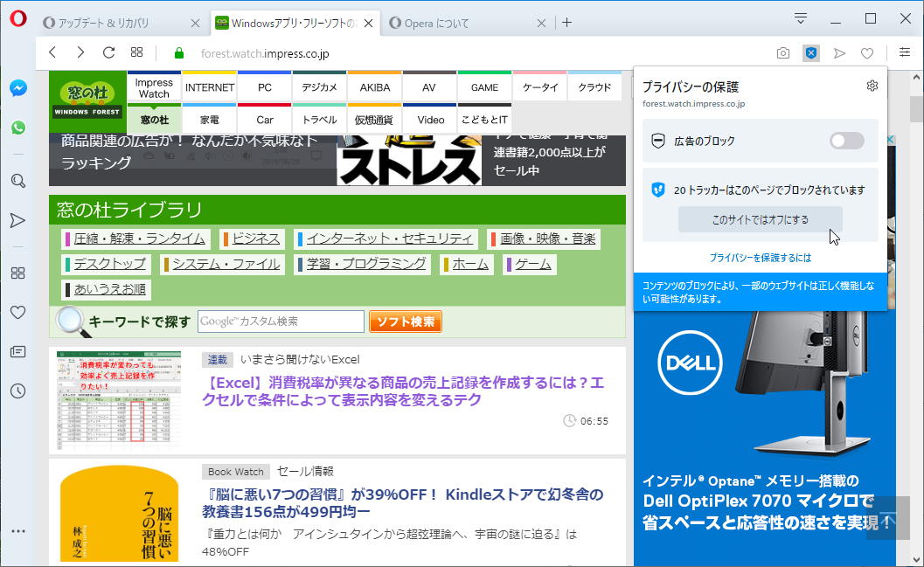Image resolution: width=924 pixels, height=567 pixels.
Task: Open WhatsApp from the sidebar
Action: coord(17,128)
